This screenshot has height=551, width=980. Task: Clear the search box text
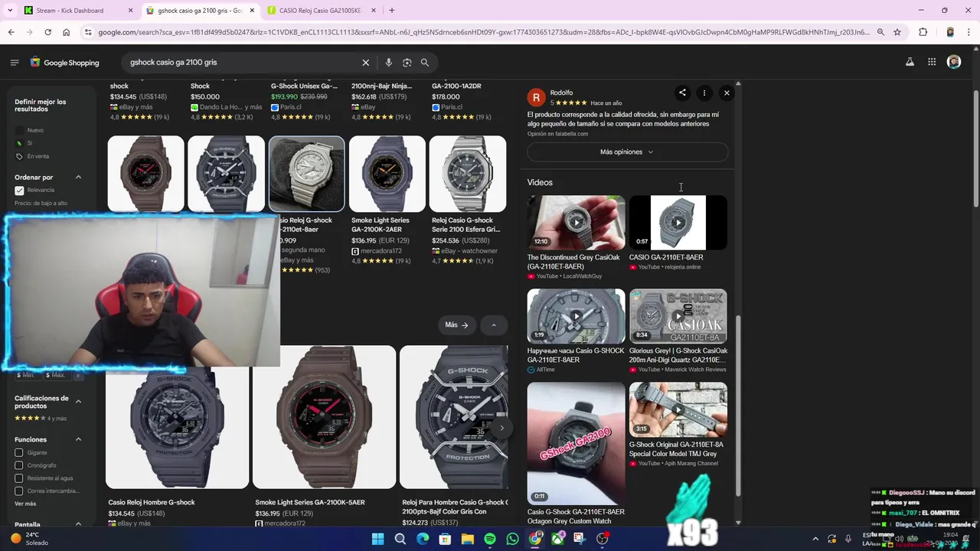[365, 63]
